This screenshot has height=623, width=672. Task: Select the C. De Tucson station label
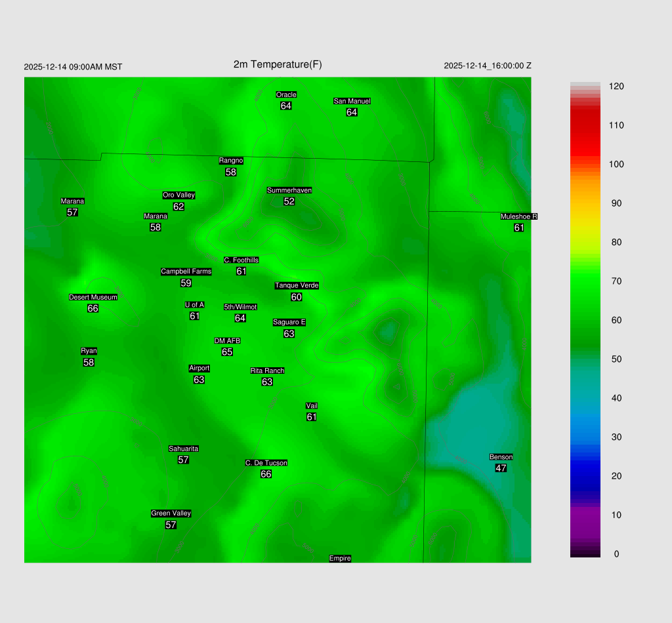[x=266, y=463]
